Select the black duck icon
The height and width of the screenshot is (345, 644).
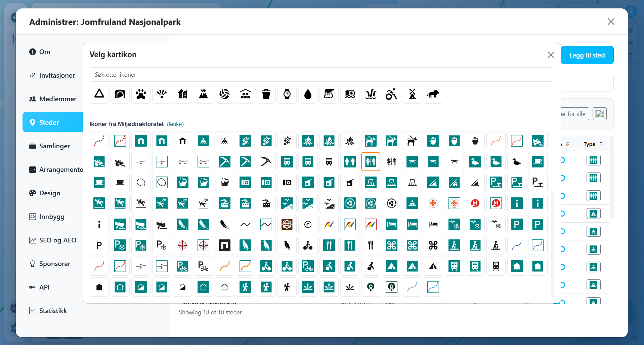517,162
